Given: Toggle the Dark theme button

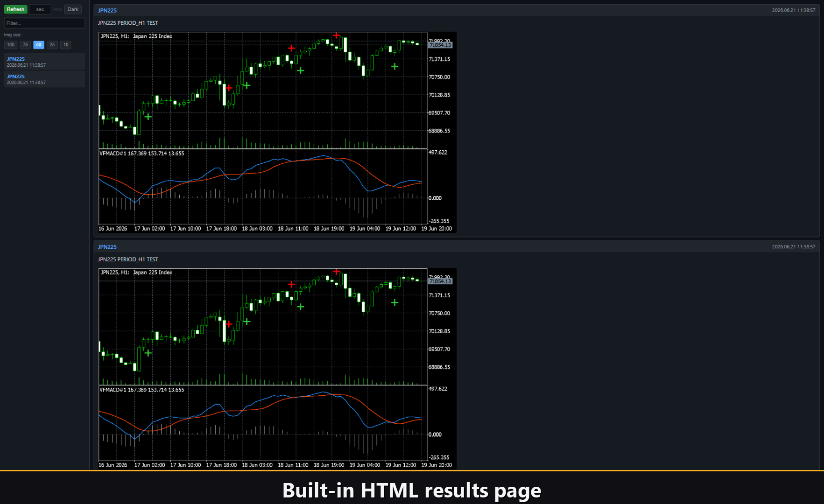Looking at the screenshot, I should 73,9.
